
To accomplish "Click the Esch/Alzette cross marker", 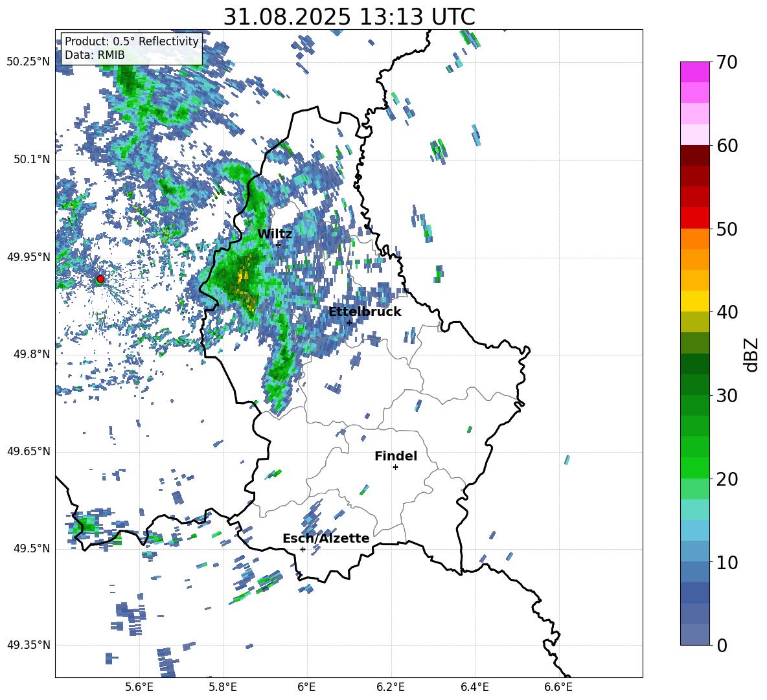I will click(x=303, y=549).
